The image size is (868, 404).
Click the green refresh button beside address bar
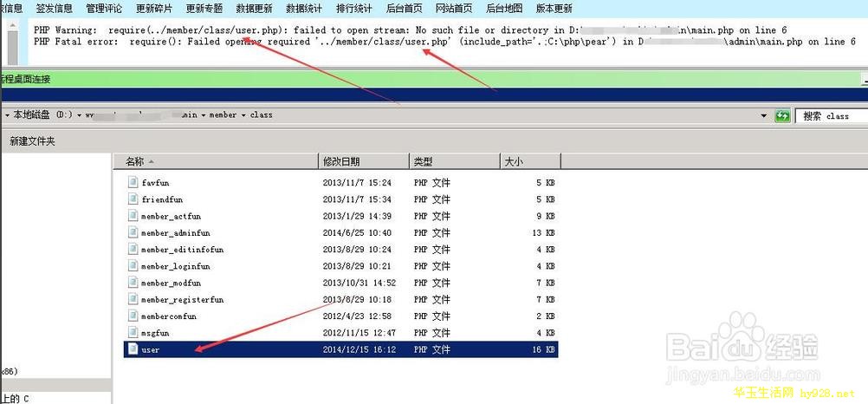(x=782, y=115)
